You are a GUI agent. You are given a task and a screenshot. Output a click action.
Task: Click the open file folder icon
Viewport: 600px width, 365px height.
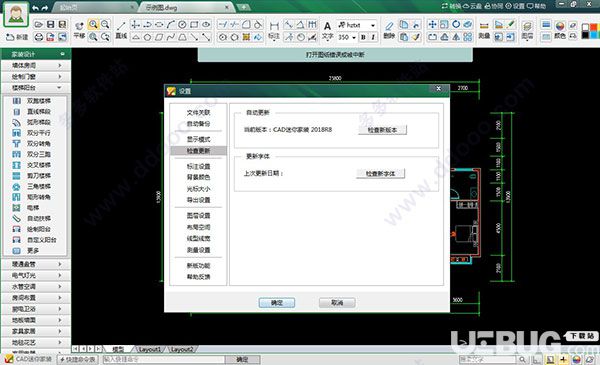coord(38,24)
